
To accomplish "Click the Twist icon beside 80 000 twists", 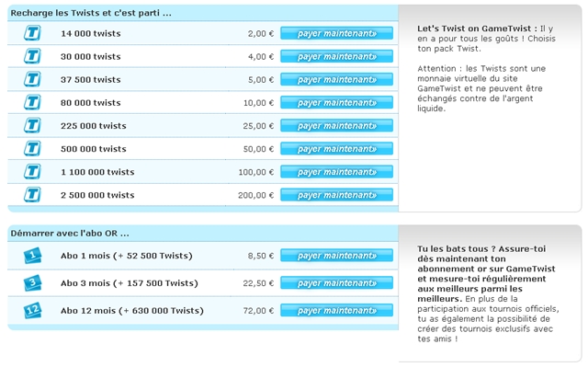I will tap(32, 102).
